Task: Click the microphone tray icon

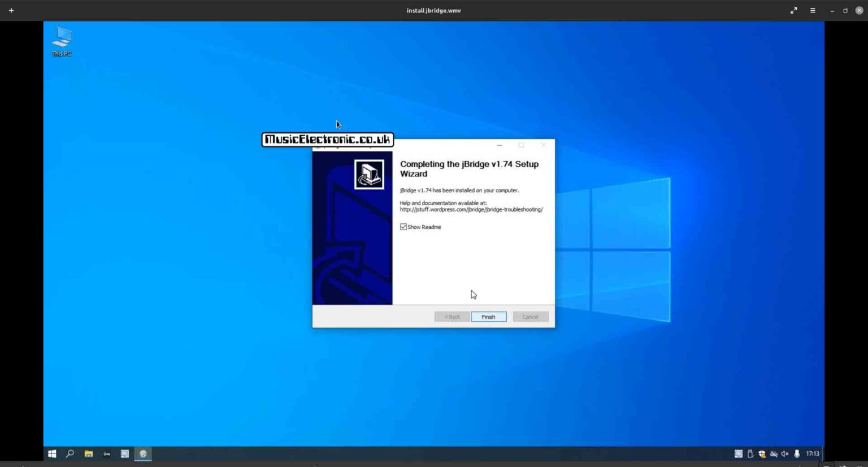Action: [x=797, y=453]
